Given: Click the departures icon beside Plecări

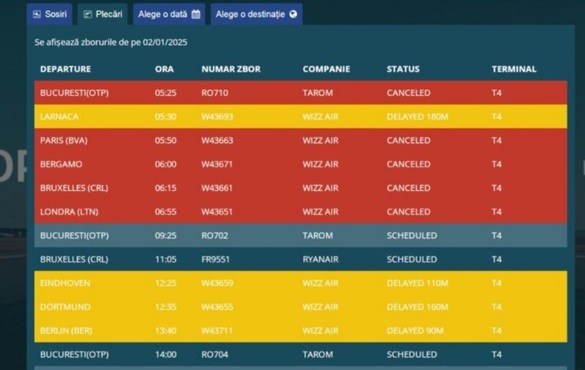Looking at the screenshot, I should 87,14.
